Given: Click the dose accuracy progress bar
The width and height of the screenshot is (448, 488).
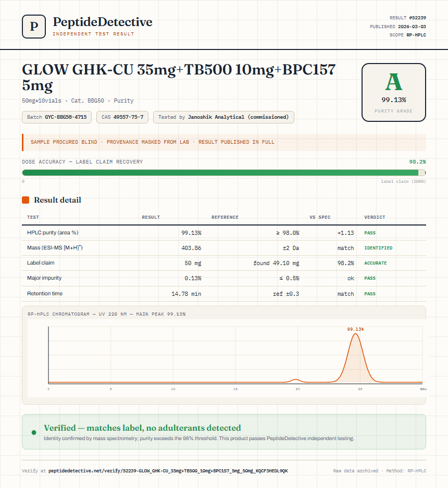Looking at the screenshot, I should tap(224, 173).
